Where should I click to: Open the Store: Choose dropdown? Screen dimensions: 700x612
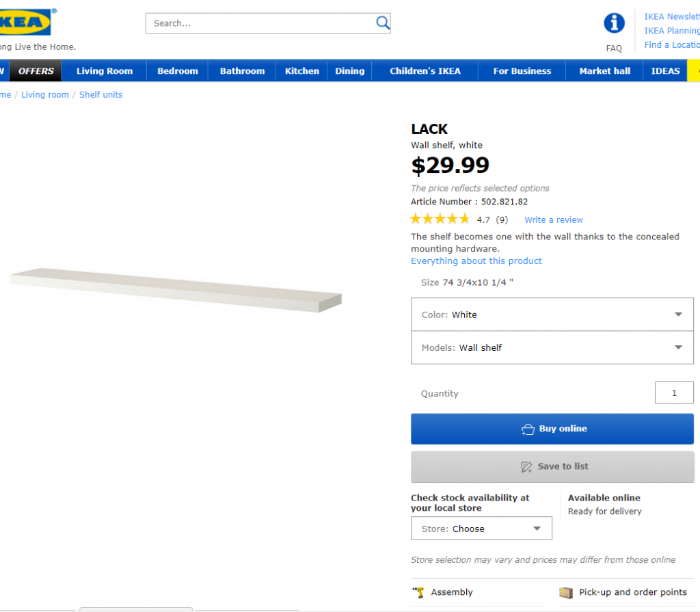pos(481,529)
